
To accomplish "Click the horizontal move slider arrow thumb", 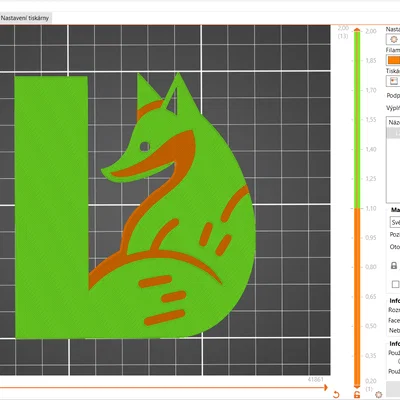I will (326, 387).
